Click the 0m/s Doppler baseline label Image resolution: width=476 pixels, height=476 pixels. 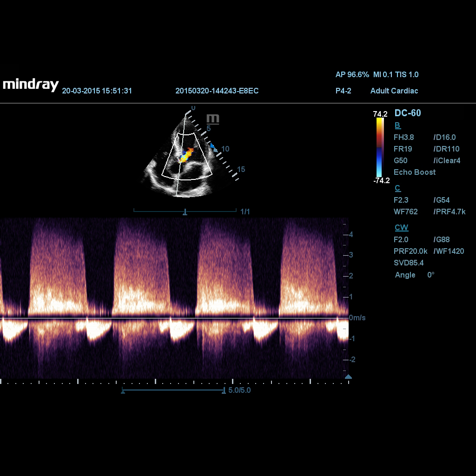click(x=357, y=318)
